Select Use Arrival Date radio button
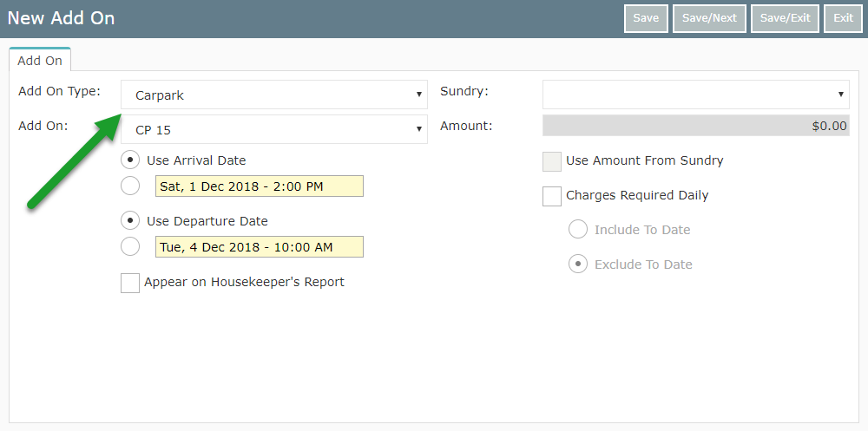868x431 pixels. tap(130, 160)
